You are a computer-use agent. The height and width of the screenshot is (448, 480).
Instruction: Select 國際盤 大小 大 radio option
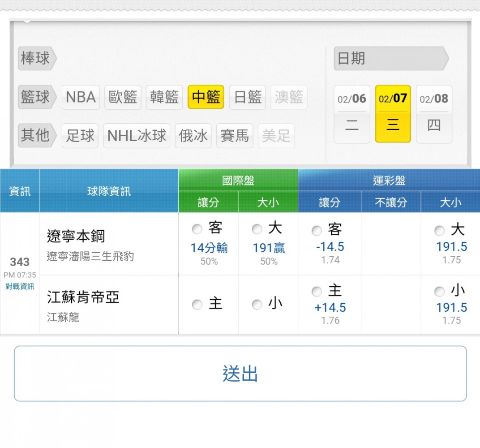point(257,229)
